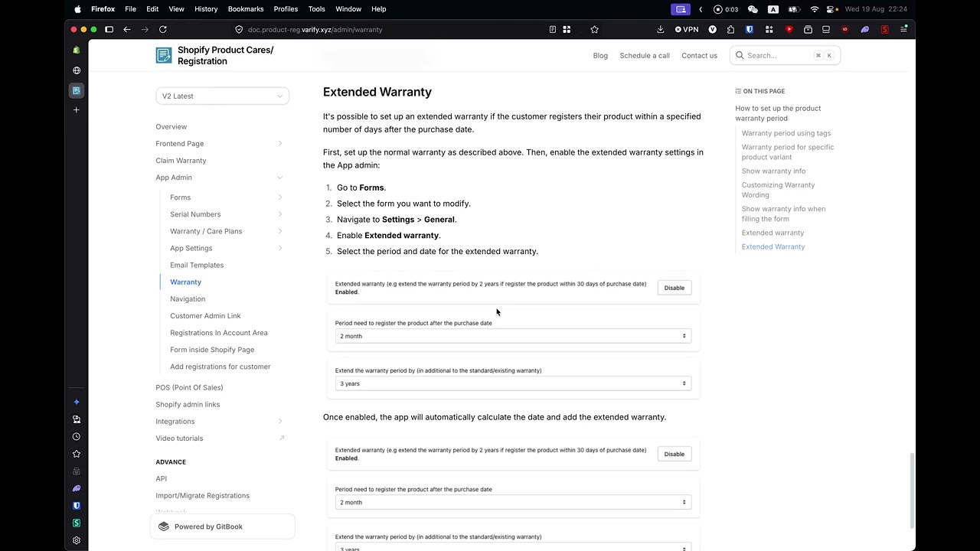Focus the Search field in header
Screen dimensions: 980x551
click(785, 55)
